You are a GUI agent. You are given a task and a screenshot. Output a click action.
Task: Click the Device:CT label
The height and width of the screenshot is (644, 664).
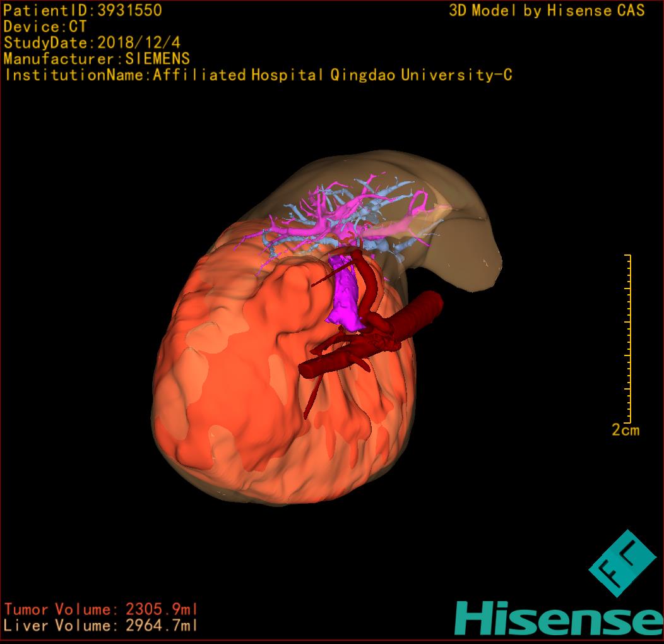(45, 27)
